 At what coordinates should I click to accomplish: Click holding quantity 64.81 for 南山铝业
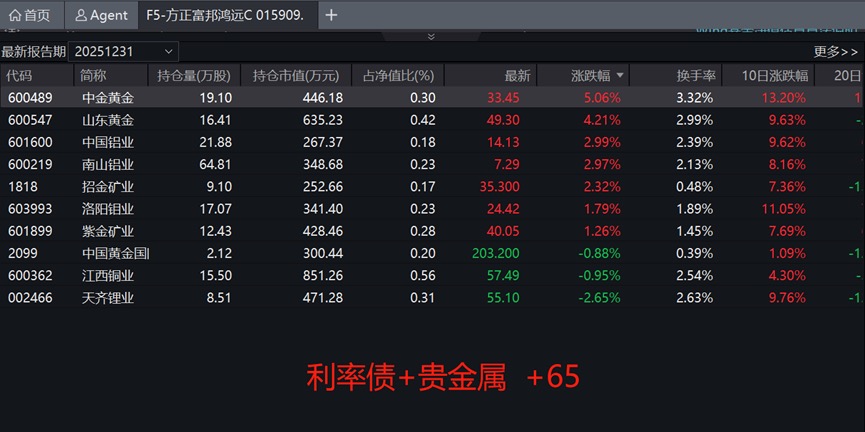point(216,164)
